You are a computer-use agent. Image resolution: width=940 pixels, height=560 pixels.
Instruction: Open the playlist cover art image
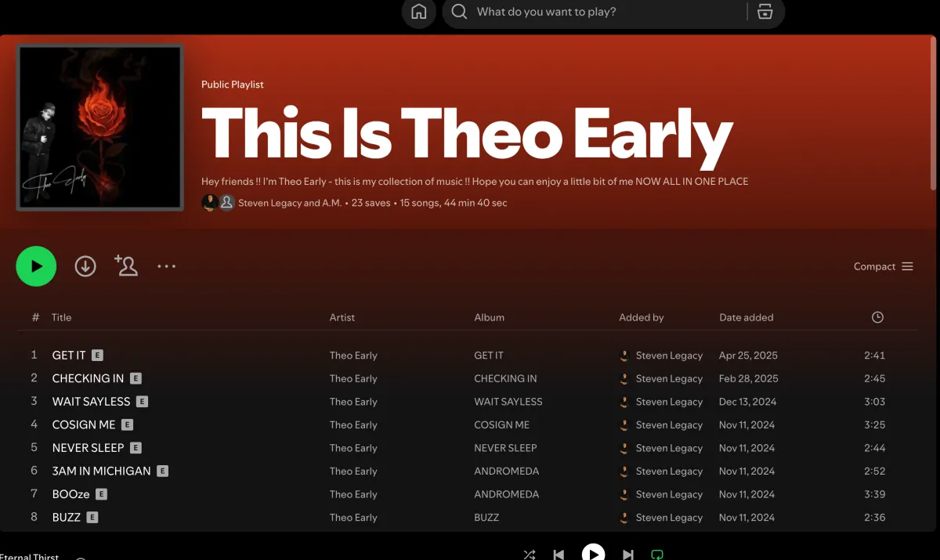pyautogui.click(x=100, y=128)
